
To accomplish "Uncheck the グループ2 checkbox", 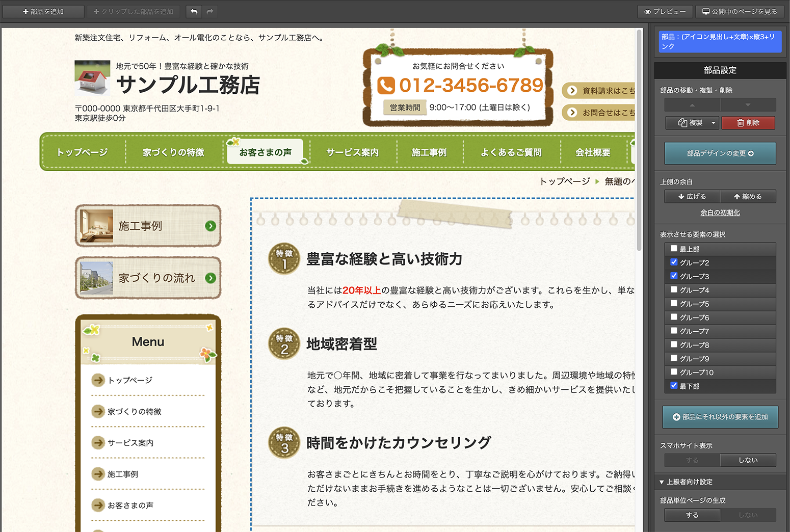I will tap(674, 262).
